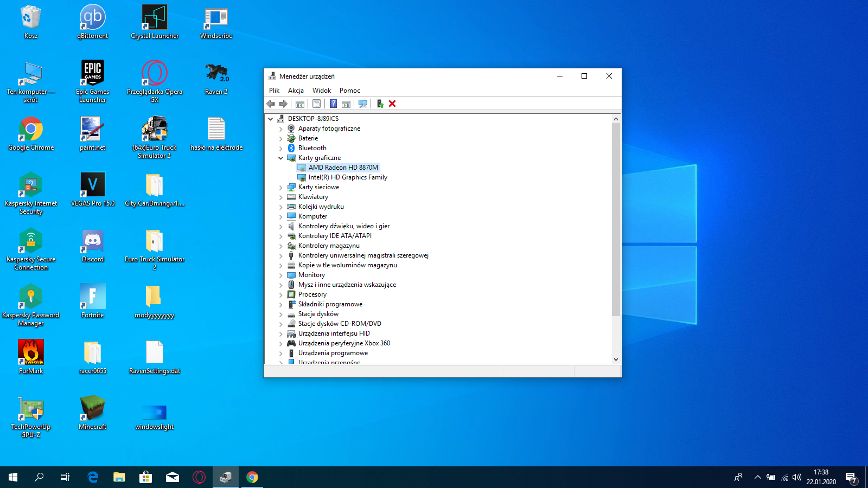
Task: Open taskbar Search
Action: pos(39,477)
